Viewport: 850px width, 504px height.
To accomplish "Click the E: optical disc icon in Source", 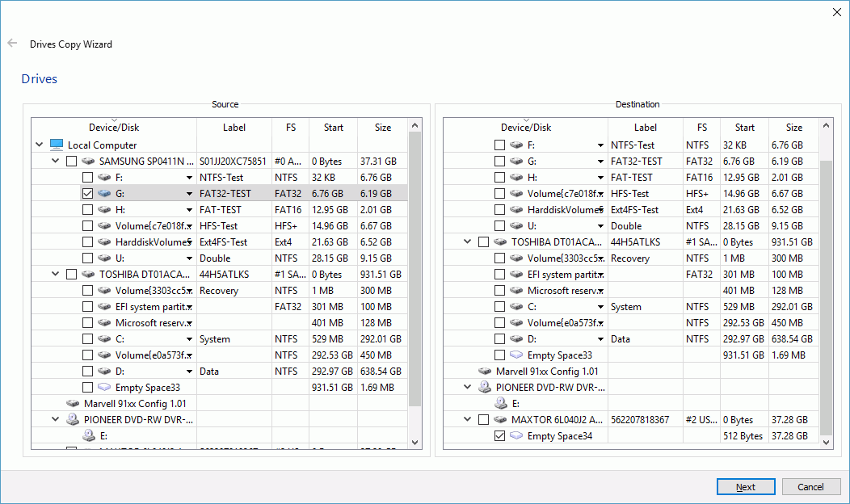I will [88, 435].
